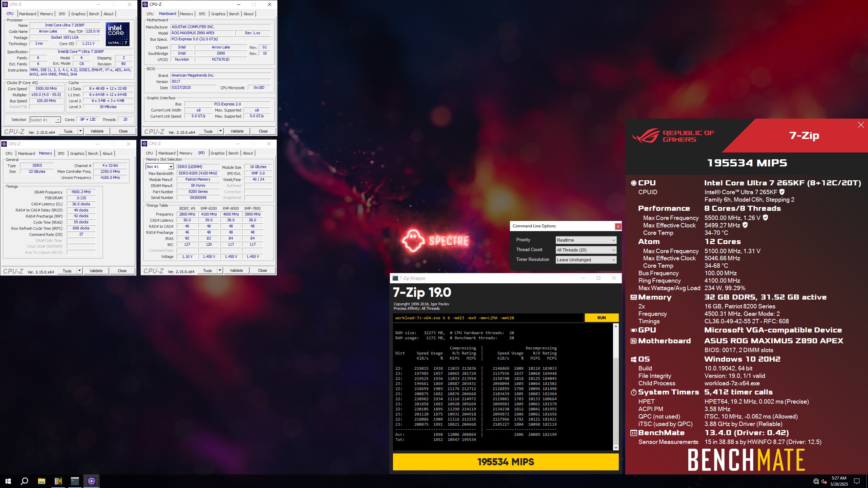Image resolution: width=868 pixels, height=488 pixels.
Task: Select SPD tab in the Memory CPU-Z window
Action: pos(61,154)
